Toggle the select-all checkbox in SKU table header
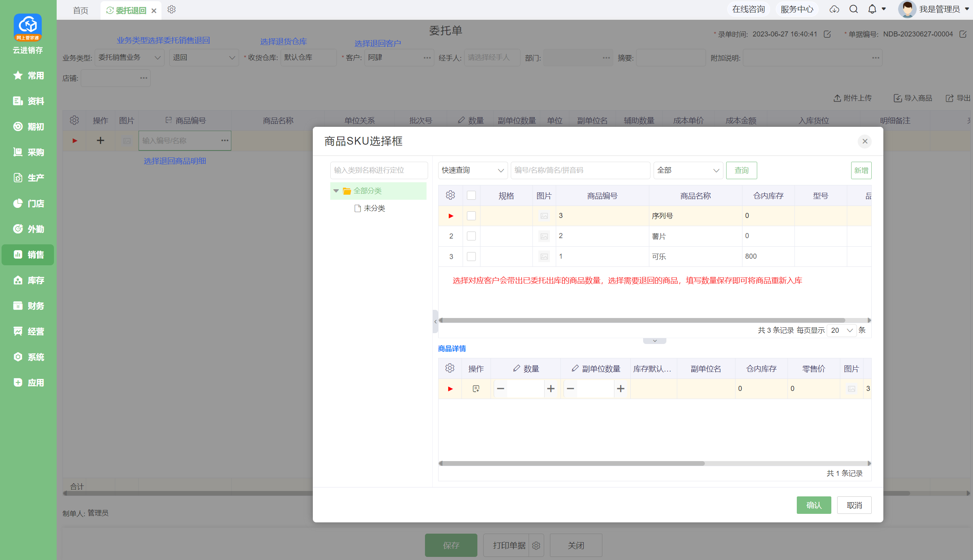This screenshot has width=973, height=560. click(471, 195)
